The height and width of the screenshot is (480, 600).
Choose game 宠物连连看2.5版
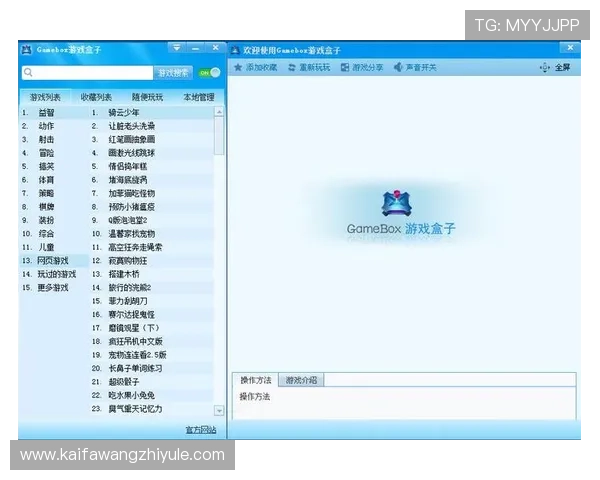click(x=152, y=355)
